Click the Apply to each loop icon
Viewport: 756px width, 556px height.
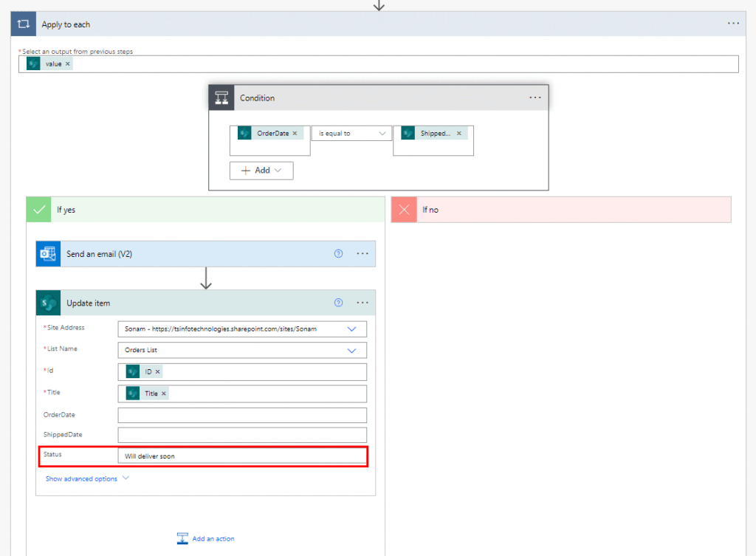coord(23,24)
